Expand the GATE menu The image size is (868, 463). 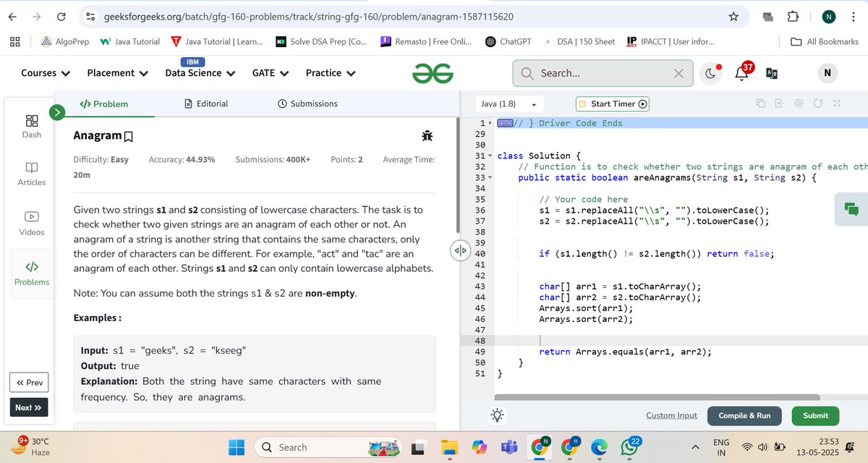pos(271,73)
